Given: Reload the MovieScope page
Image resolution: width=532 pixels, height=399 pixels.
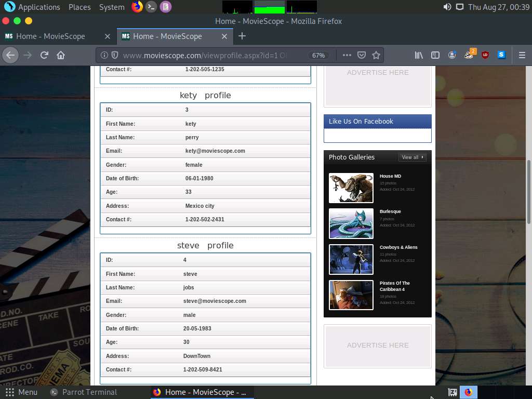Looking at the screenshot, I should coord(44,55).
